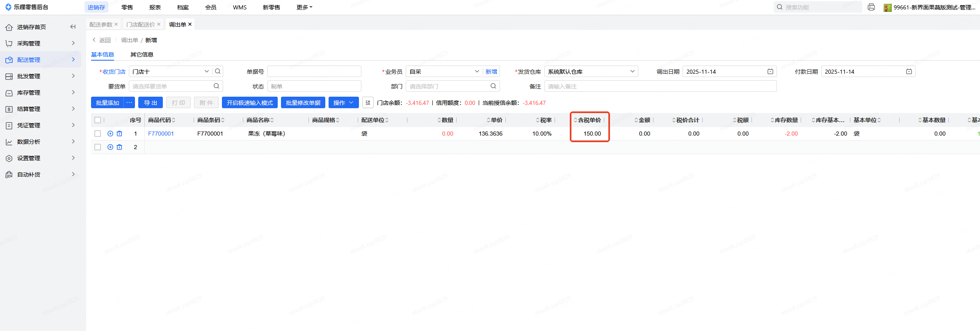Toggle the select-all header checkbox
Viewport: 980px width, 331px height.
click(98, 120)
